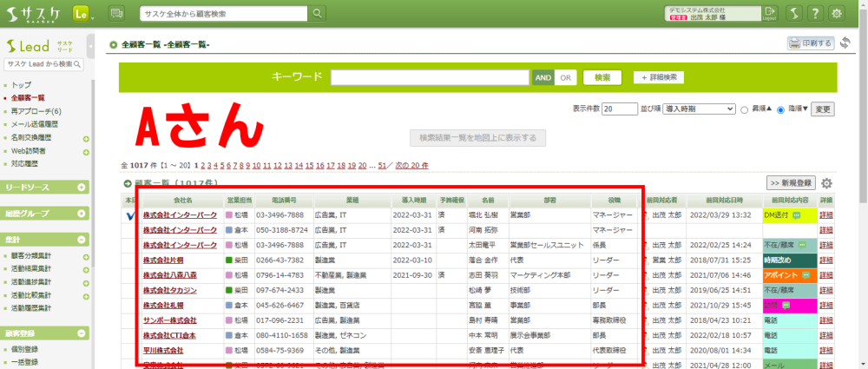The height and width of the screenshot is (369, 868).
Task: Click the magnifier icon in global search
Action: tap(318, 13)
